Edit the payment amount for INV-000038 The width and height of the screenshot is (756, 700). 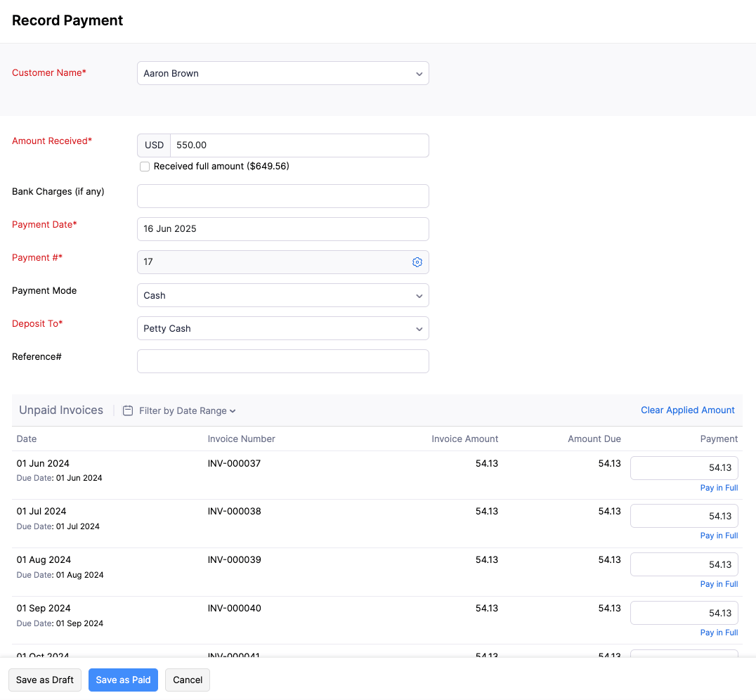click(684, 515)
